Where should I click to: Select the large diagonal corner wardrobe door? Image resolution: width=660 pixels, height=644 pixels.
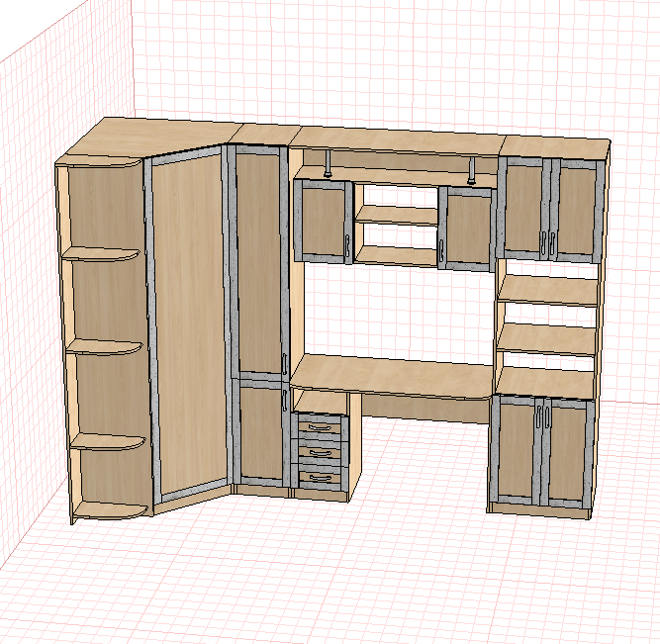tap(189, 324)
